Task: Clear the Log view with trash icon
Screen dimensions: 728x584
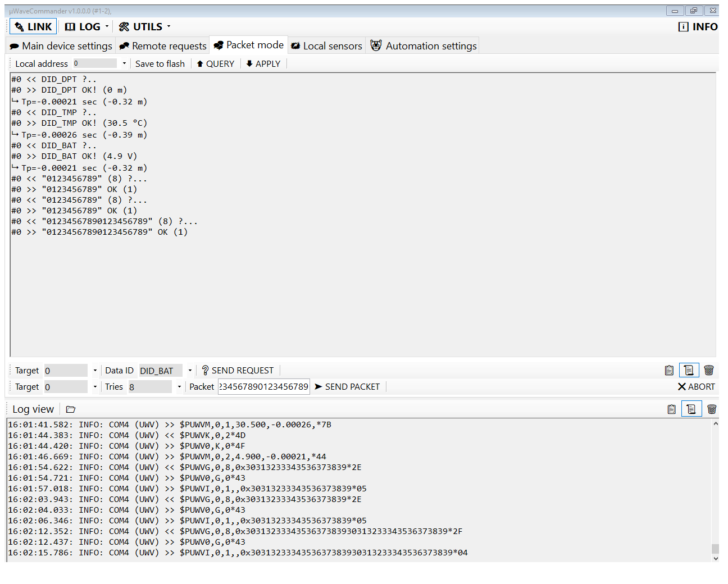Action: 712,409
